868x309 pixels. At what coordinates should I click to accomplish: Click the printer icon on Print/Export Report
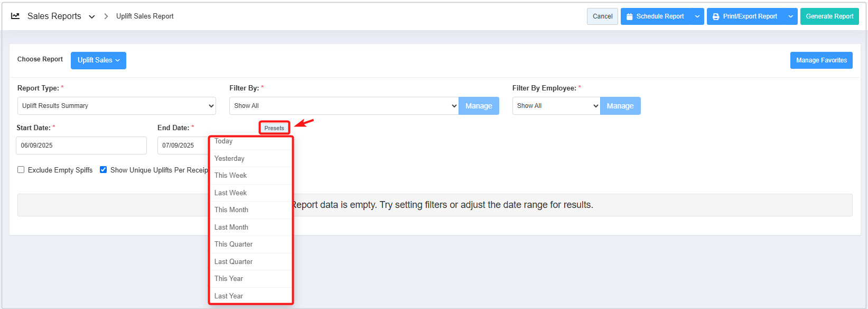[x=716, y=17]
